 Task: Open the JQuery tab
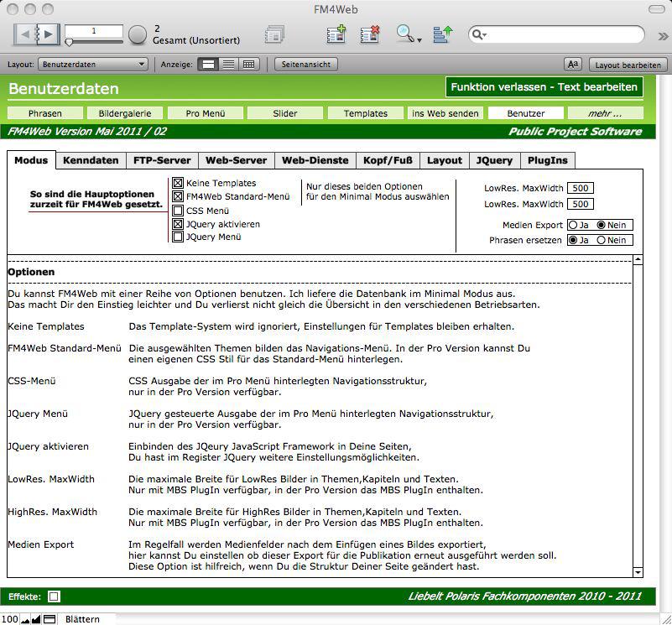coord(494,160)
